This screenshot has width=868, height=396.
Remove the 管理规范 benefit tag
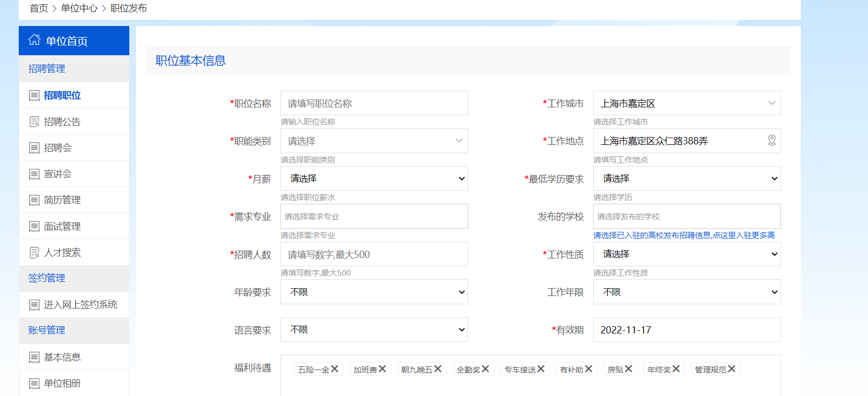click(731, 369)
